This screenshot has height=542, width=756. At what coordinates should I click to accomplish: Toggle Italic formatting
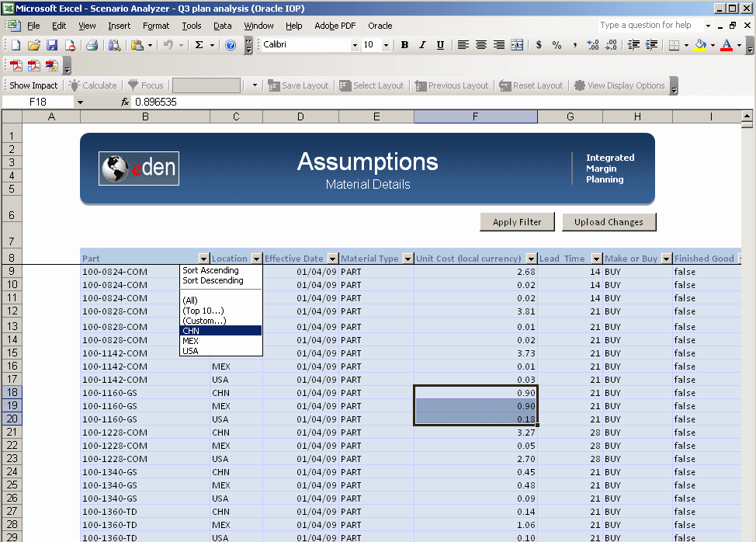point(422,45)
